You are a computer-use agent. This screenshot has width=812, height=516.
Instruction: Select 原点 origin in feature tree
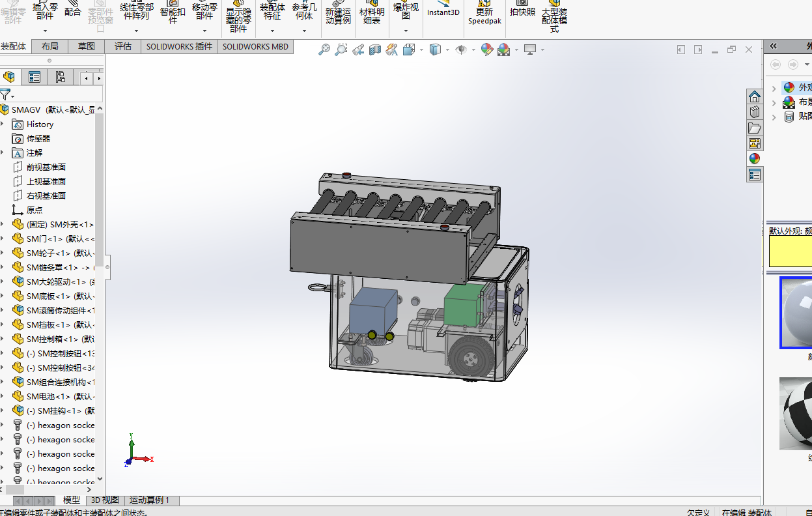(x=29, y=210)
